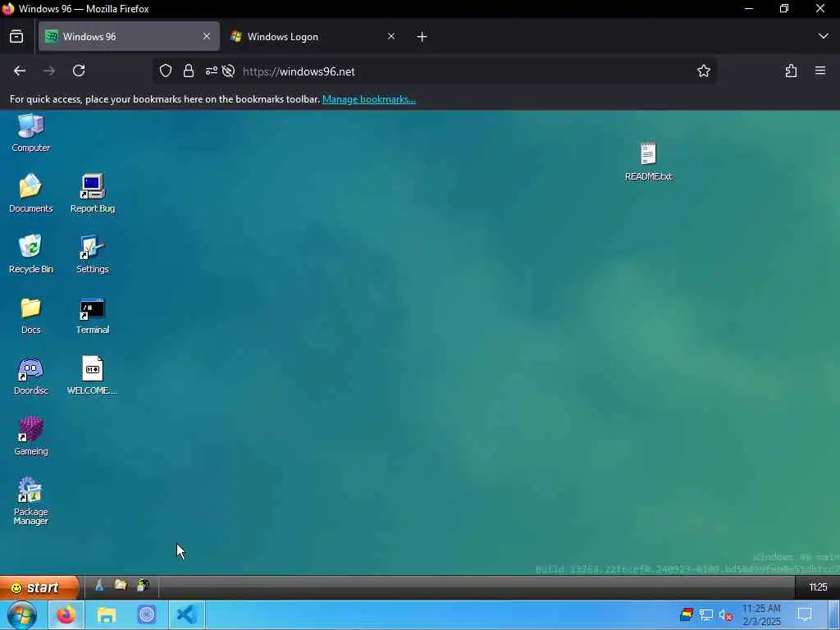This screenshot has width=840, height=630.
Task: Click the third quick-launch icon in Windows 96 taskbar
Action: (x=143, y=585)
